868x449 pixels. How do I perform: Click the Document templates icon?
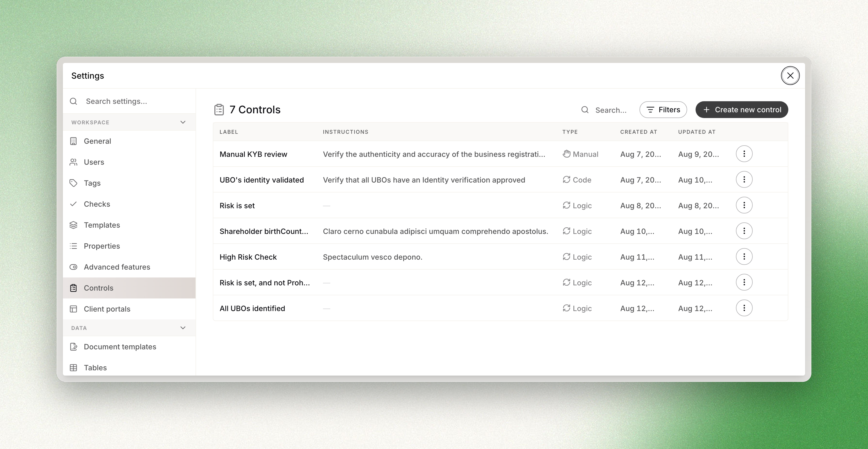[73, 346]
